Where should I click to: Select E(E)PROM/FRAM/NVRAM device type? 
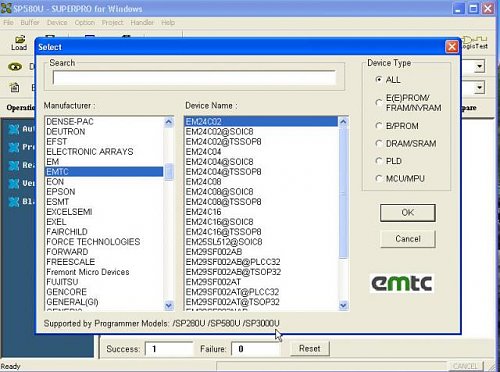point(379,102)
